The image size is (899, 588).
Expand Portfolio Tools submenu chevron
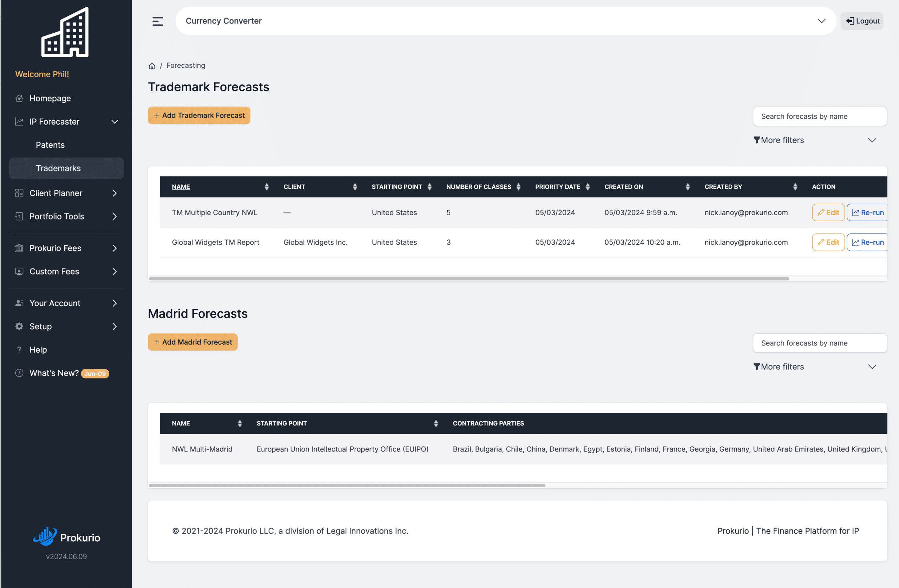tap(115, 216)
